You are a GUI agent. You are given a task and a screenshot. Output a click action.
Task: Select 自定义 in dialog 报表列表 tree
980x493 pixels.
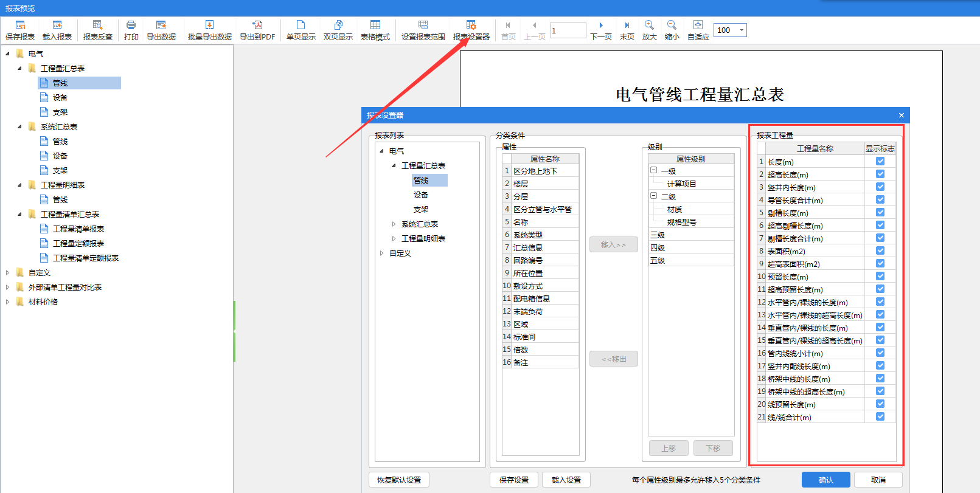(400, 253)
